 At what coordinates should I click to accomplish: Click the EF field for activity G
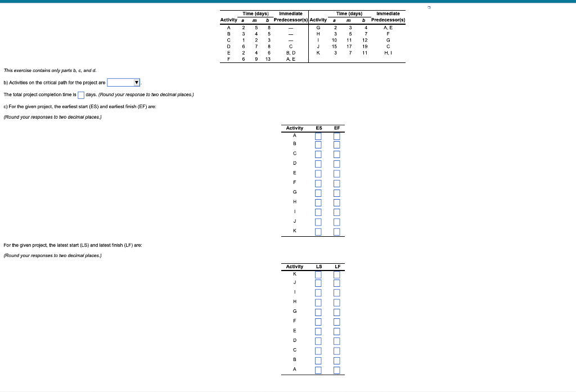pyautogui.click(x=337, y=193)
